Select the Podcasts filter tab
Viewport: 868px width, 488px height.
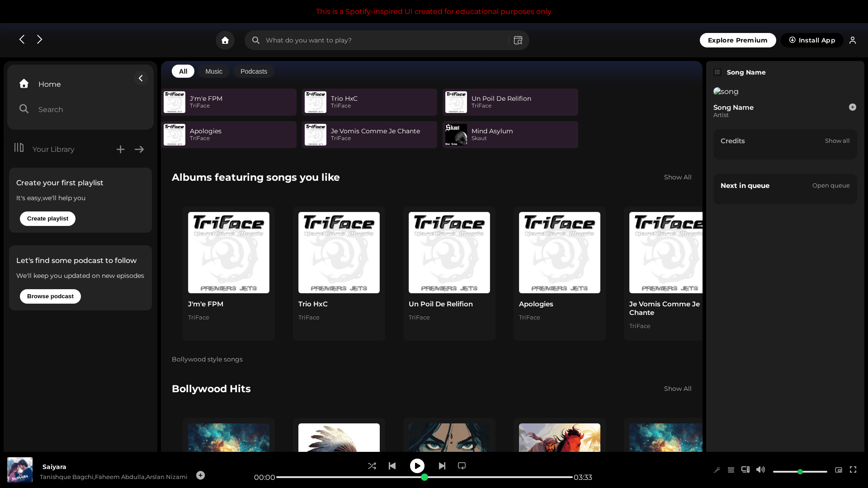coord(254,71)
